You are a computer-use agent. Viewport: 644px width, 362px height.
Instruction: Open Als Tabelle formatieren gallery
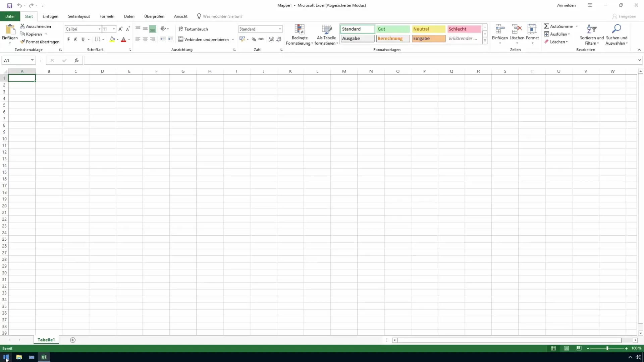point(326,35)
